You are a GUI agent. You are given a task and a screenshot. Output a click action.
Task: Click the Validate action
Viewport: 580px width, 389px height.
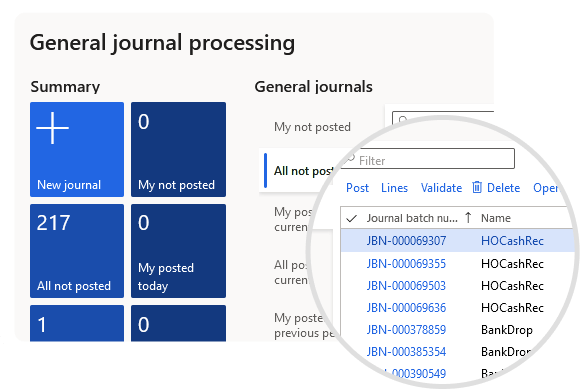tap(441, 188)
